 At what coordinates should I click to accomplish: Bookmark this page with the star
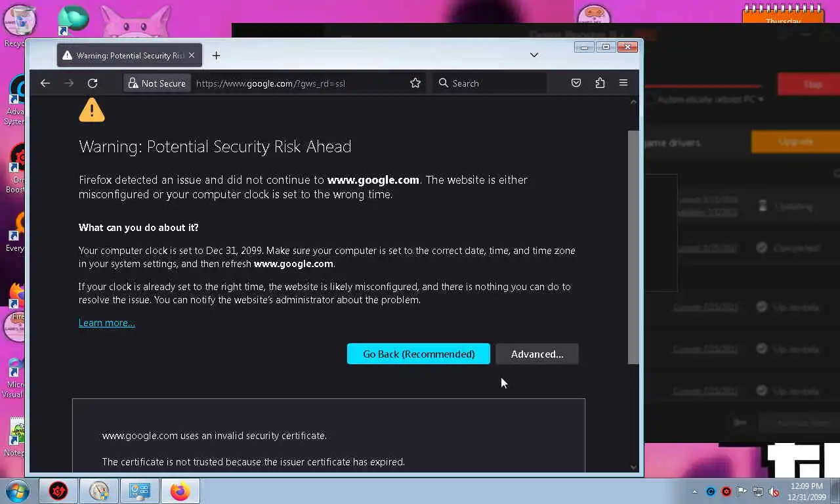pyautogui.click(x=415, y=83)
